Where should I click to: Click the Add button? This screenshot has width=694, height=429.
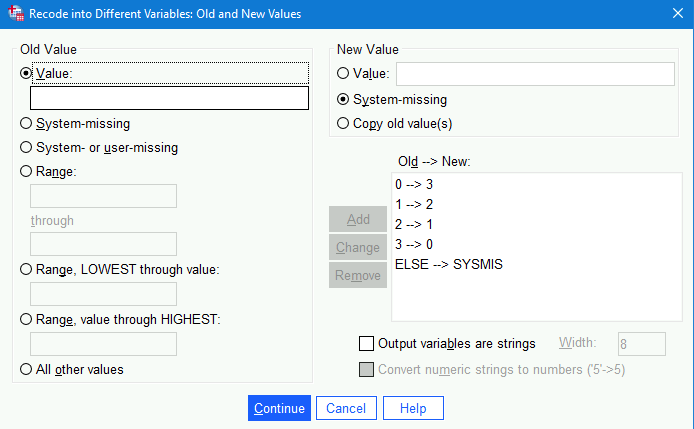[358, 219]
